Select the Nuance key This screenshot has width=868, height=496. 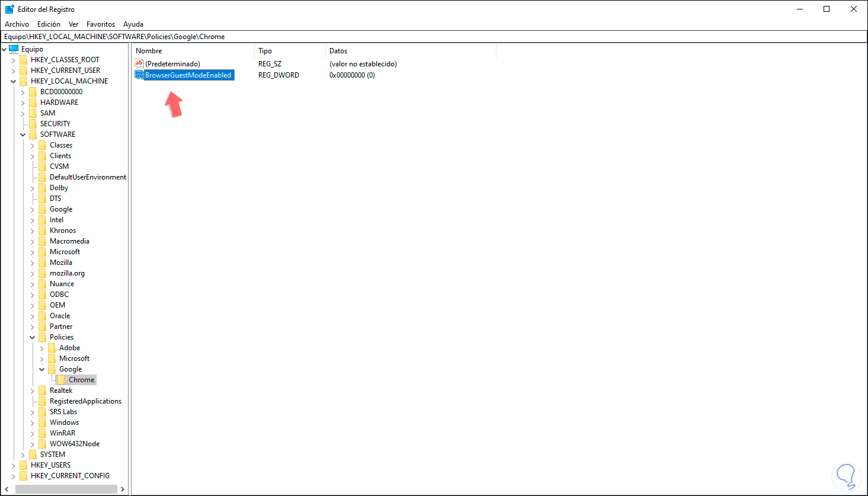(x=62, y=284)
